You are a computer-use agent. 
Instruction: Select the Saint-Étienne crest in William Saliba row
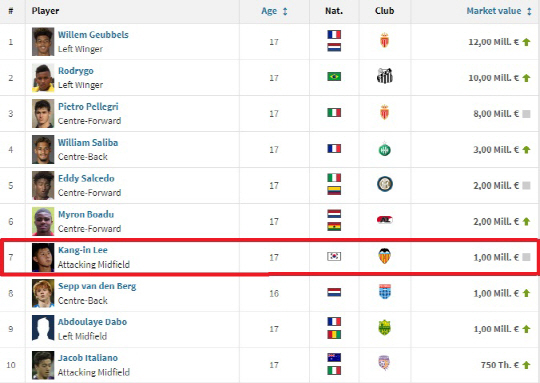coord(384,149)
